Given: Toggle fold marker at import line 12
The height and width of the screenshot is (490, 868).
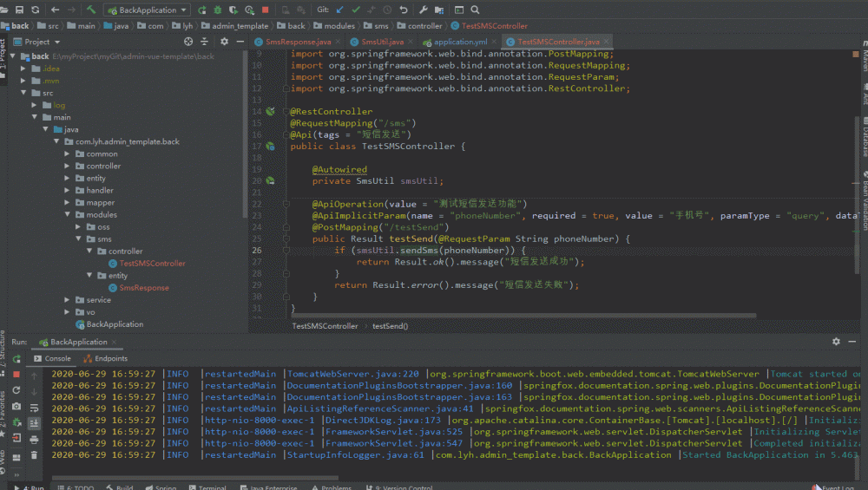Looking at the screenshot, I should pos(286,88).
